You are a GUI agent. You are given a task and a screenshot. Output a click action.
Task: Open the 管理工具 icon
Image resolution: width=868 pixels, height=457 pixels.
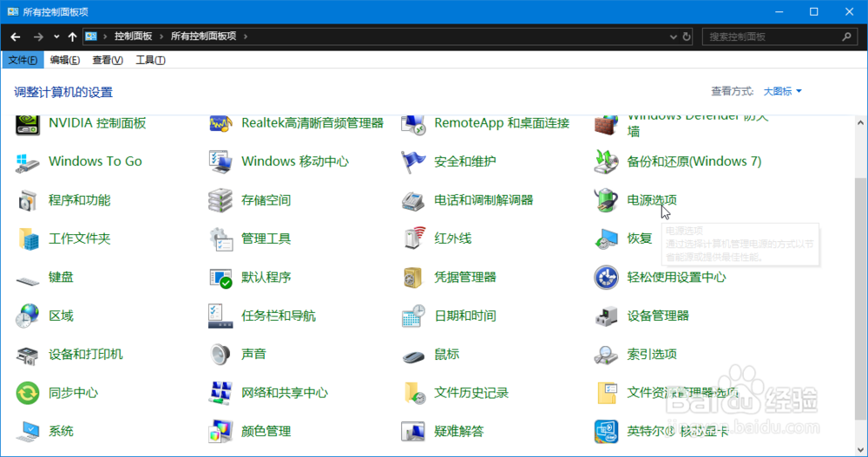pos(220,238)
